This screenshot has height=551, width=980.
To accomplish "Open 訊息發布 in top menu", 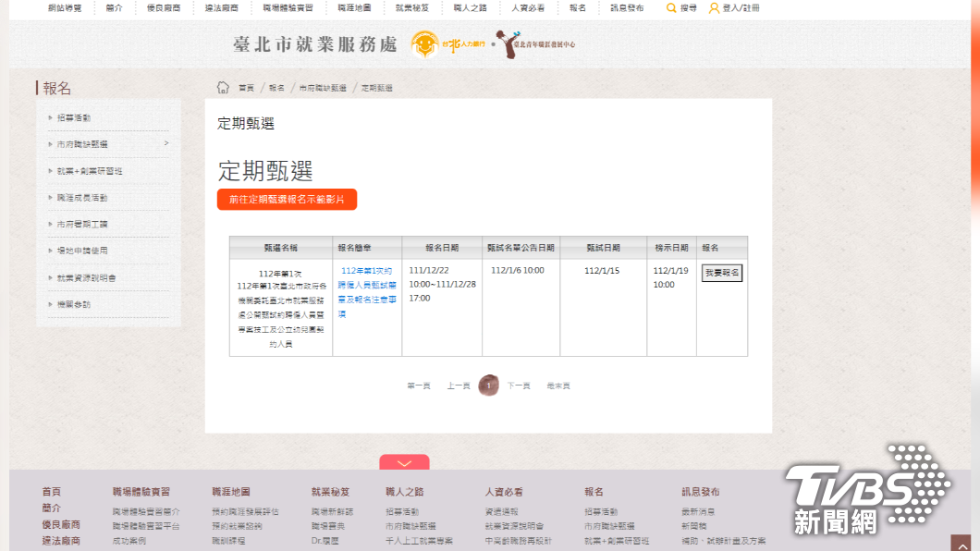I will tap(627, 8).
